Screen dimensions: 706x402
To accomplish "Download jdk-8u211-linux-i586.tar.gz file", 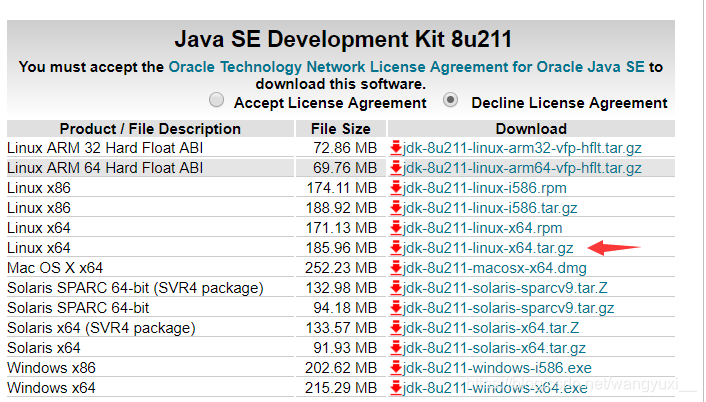I will pos(490,208).
